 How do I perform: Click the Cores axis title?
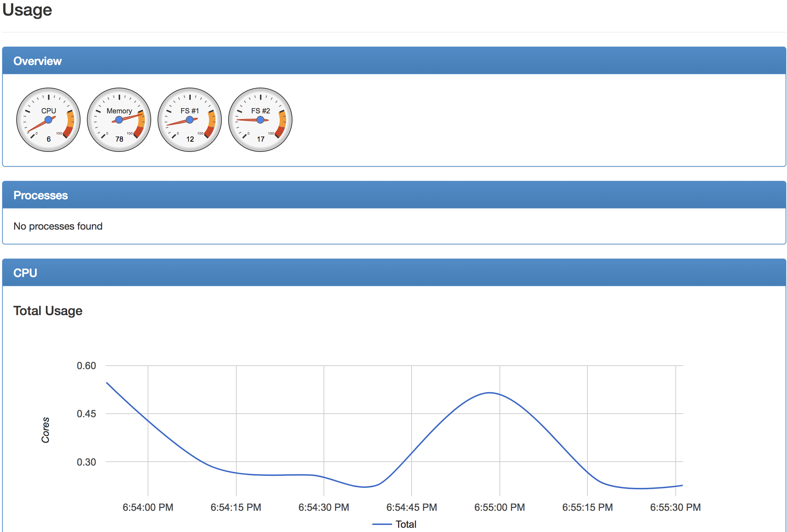click(46, 430)
